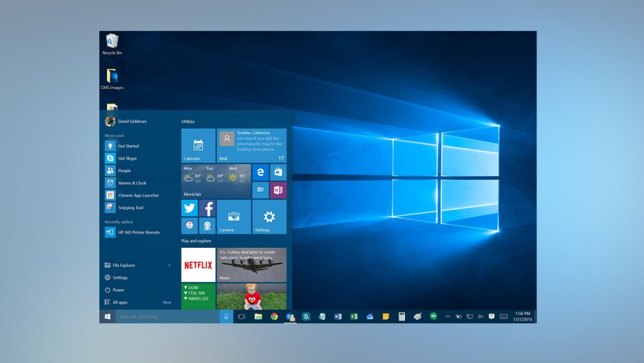Open the Microsoft Edge tile

pos(260,172)
